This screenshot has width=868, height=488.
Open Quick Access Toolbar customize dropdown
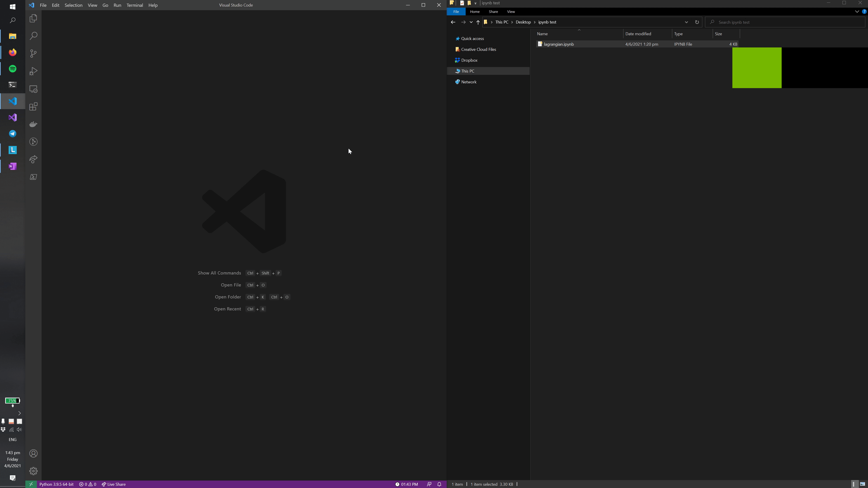point(475,3)
